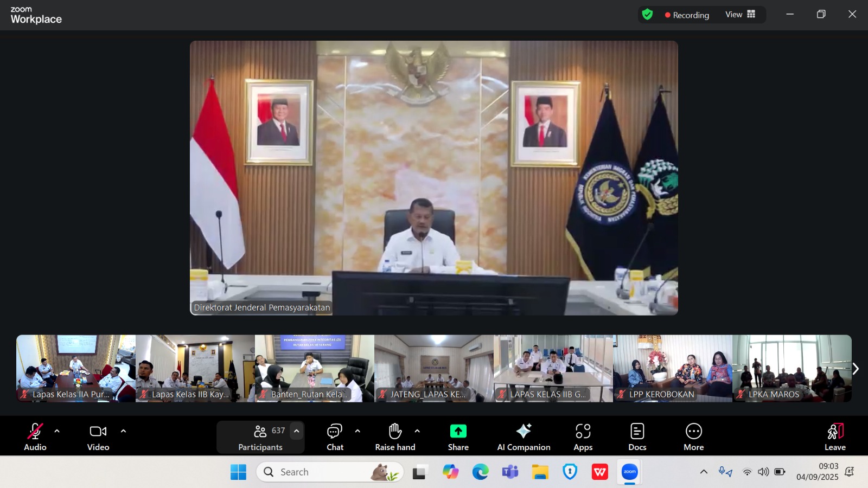Open the View layout menu
The width and height of the screenshot is (868, 488).
pyautogui.click(x=740, y=15)
